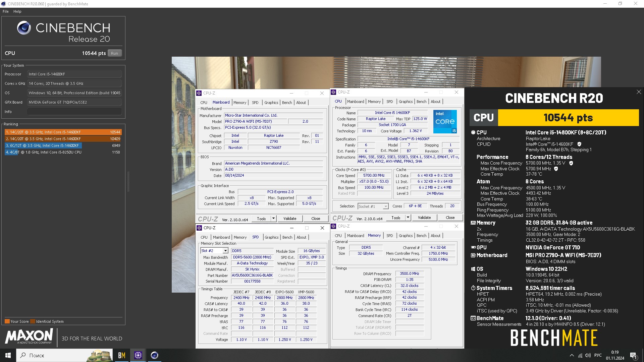Click the BenchMate Motherboard section icon
Image resolution: width=644 pixels, height=362 pixels.
(x=473, y=255)
